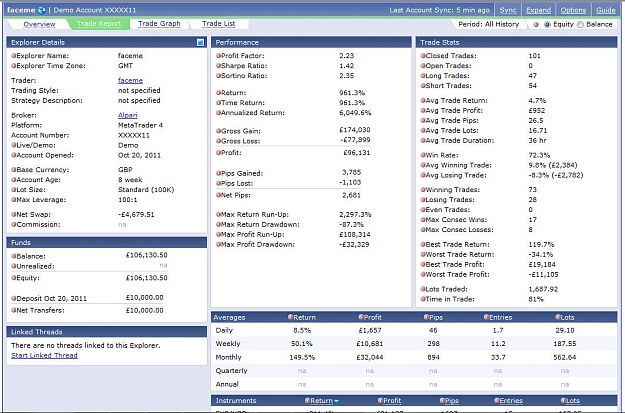
Task: Click the Start Linked Thread link
Action: click(44, 355)
